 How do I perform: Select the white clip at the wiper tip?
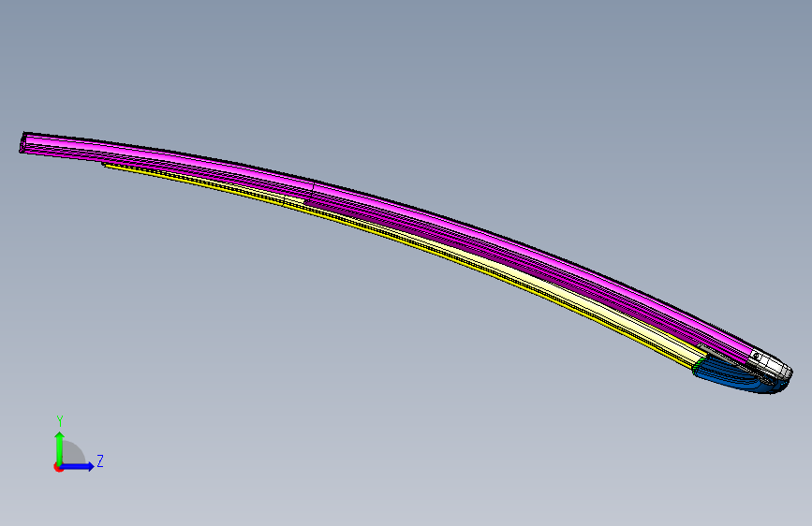pos(772,363)
